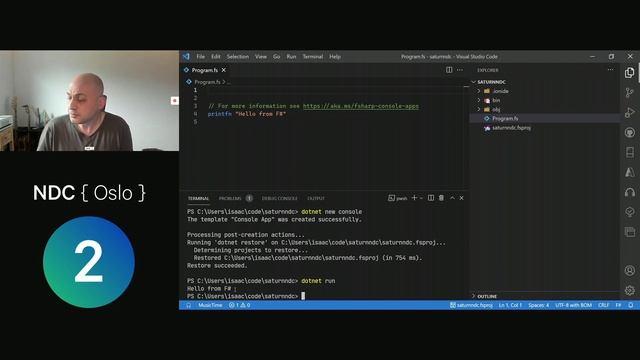640x360 pixels.
Task: Follow the aka.ms/fsharp-console-apps link
Action: point(361,106)
